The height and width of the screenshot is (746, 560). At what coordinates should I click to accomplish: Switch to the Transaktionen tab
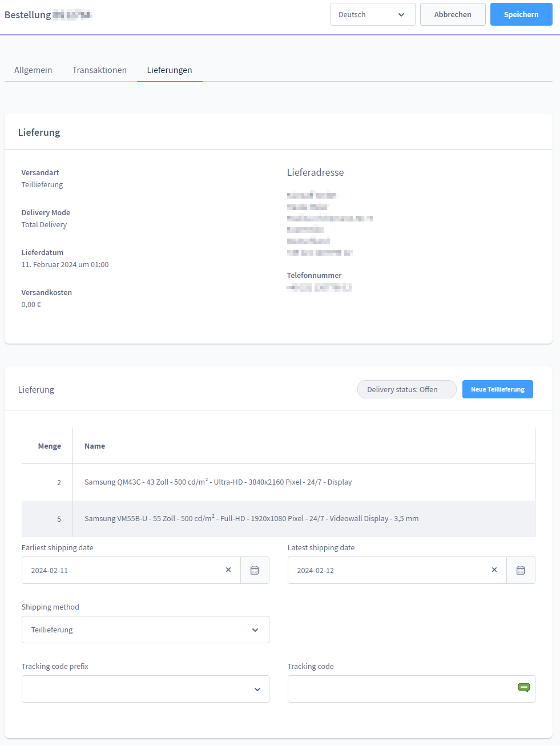(x=99, y=70)
